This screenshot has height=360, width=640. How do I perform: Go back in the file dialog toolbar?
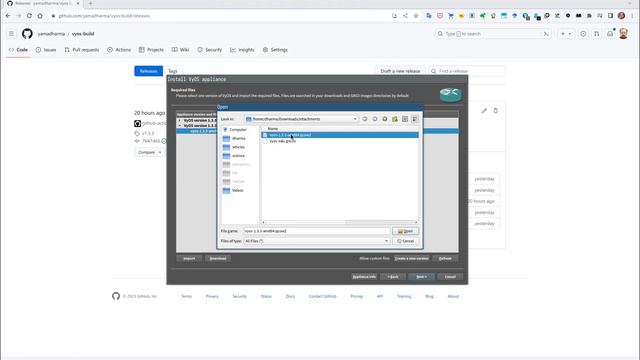pyautogui.click(x=364, y=119)
